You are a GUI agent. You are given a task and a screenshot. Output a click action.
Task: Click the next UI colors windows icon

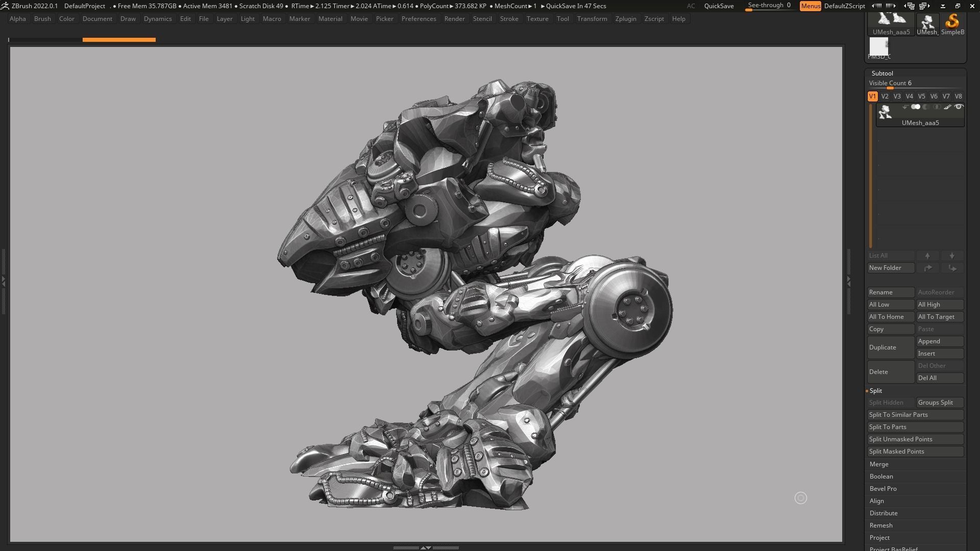click(x=924, y=6)
